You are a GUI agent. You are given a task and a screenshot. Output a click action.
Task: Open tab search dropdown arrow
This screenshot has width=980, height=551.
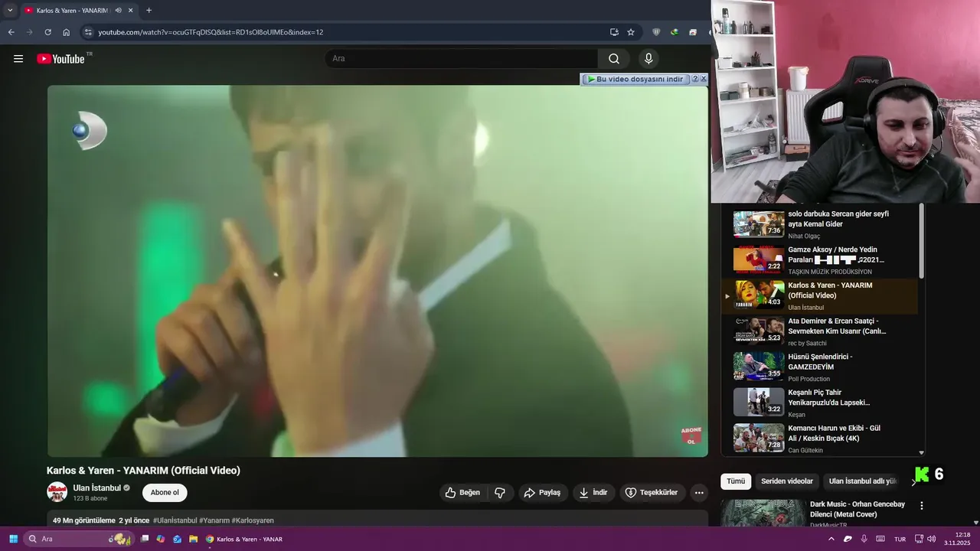pos(10,11)
